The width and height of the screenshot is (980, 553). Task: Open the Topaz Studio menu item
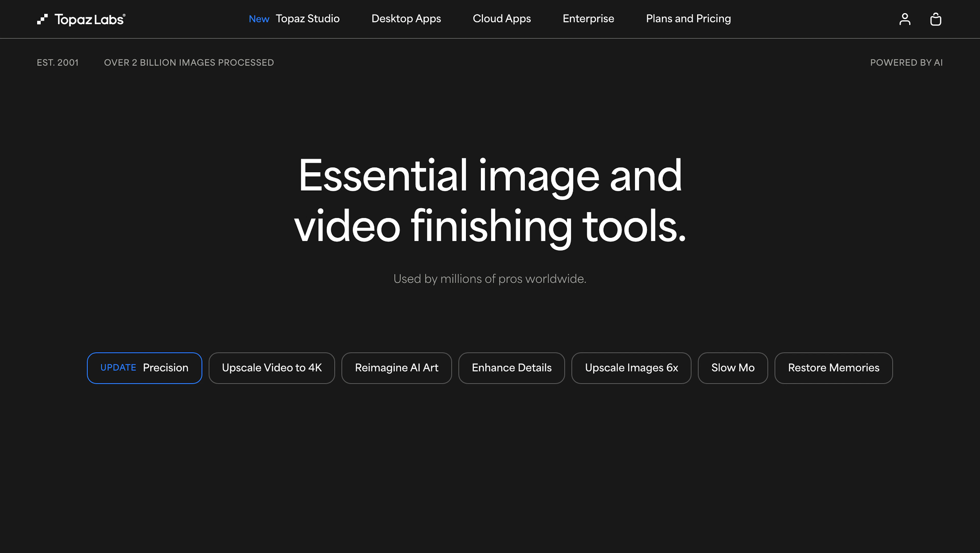(308, 19)
